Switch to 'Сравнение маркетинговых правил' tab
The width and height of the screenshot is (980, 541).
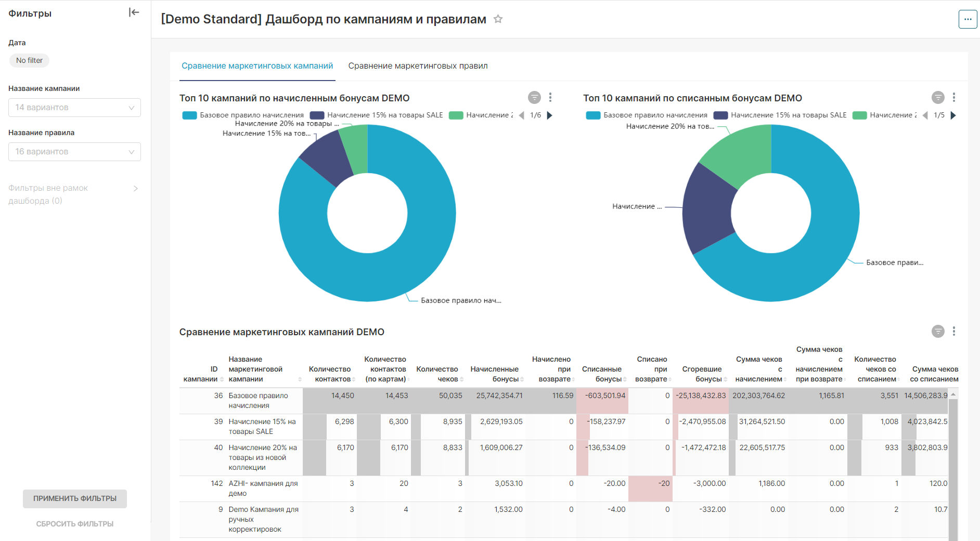(x=418, y=66)
